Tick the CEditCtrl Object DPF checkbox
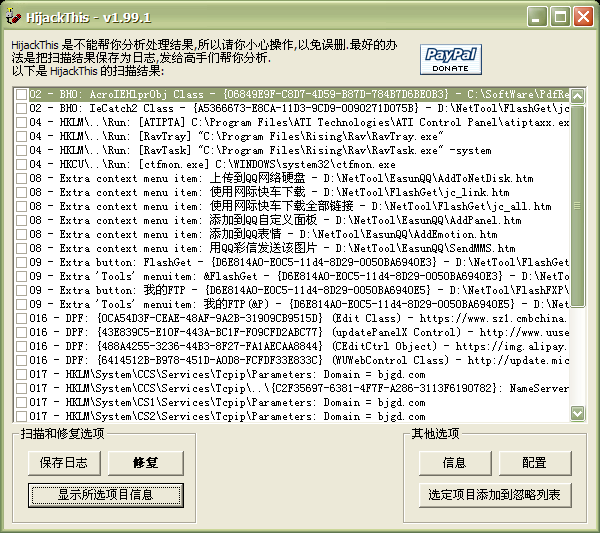 (21, 346)
